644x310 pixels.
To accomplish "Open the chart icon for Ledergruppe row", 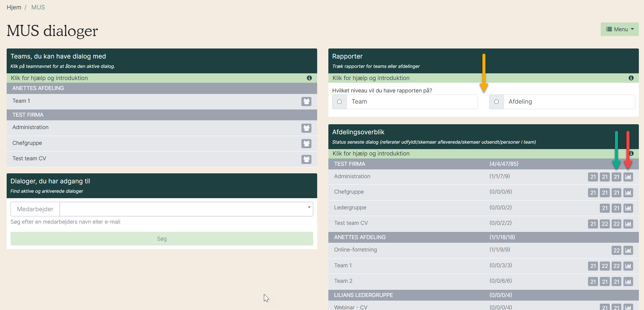I will click(x=628, y=208).
